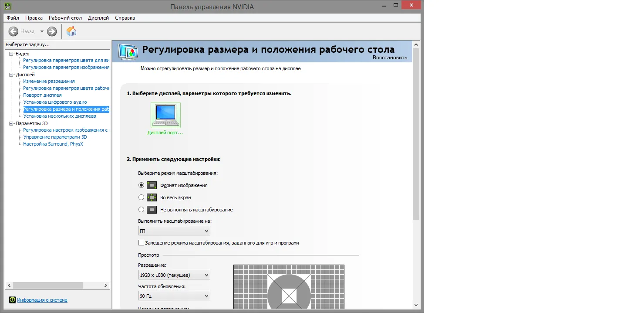Screen dimensions: 644x313
Task: Click the NVIDIA app icon in title bar
Action: tap(8, 7)
